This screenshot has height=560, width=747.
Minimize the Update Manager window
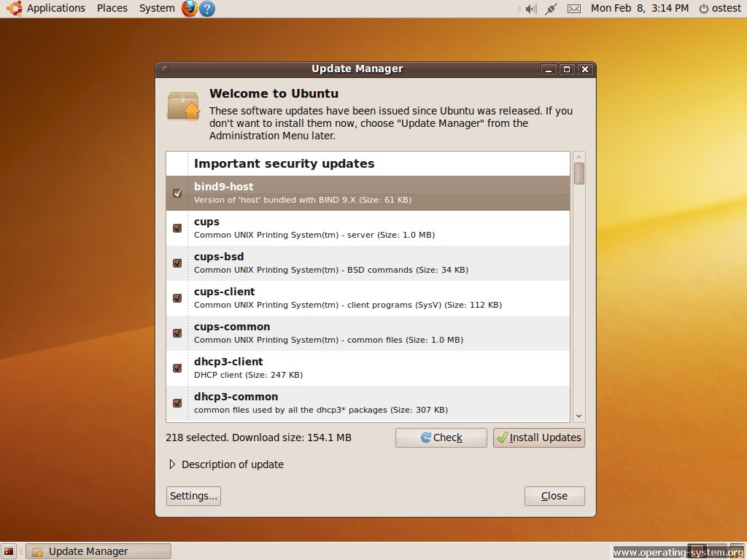click(x=549, y=69)
